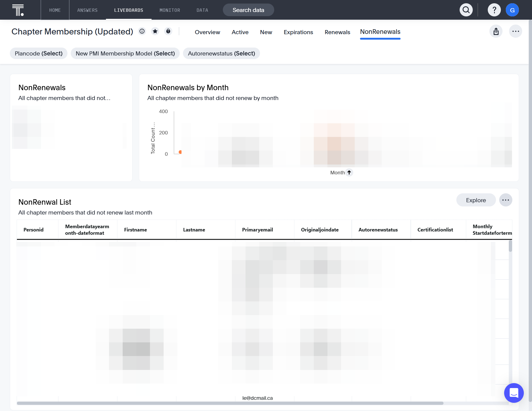Screen dimensions: 532x411
Task: Sort by Monthly Startdateforterm column header
Action: [489, 230]
